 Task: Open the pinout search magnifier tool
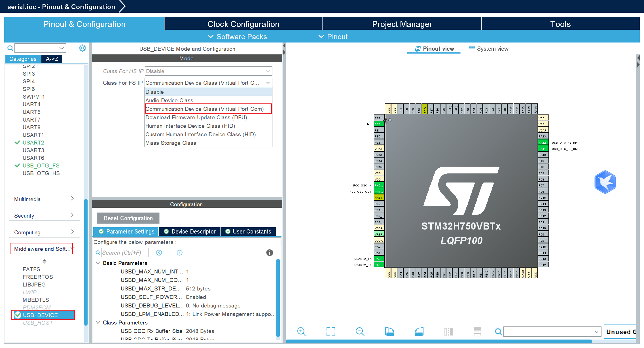coord(498,332)
